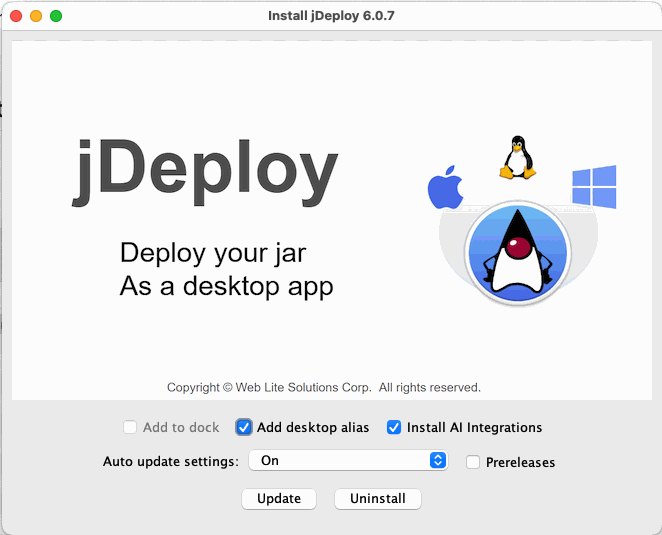
Task: Click the Web Lite Solutions copyright text
Action: point(324,387)
